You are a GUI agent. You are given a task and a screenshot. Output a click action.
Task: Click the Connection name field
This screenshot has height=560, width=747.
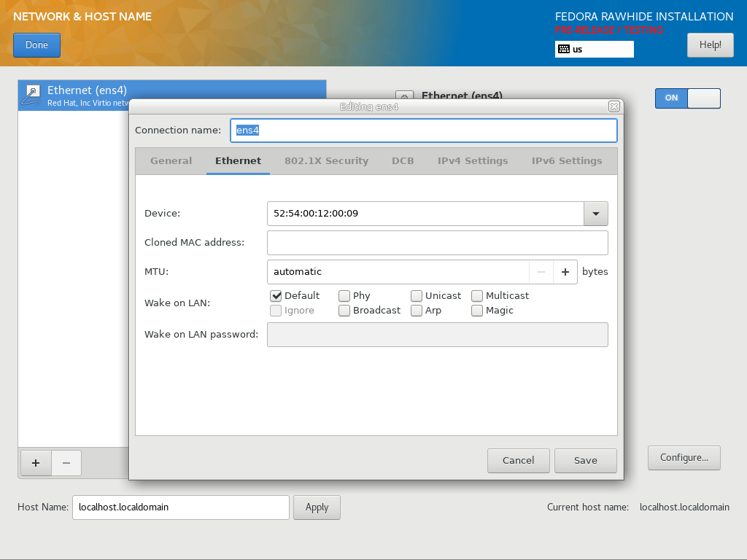[424, 131]
